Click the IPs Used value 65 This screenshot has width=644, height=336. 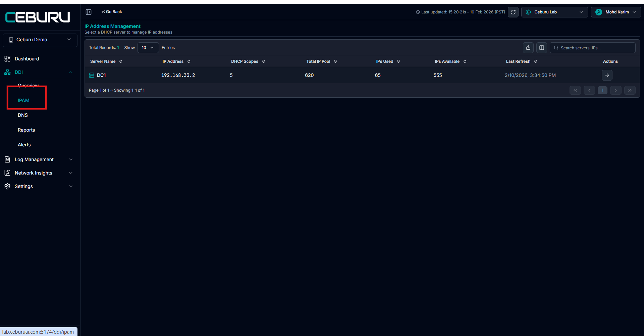tap(378, 75)
